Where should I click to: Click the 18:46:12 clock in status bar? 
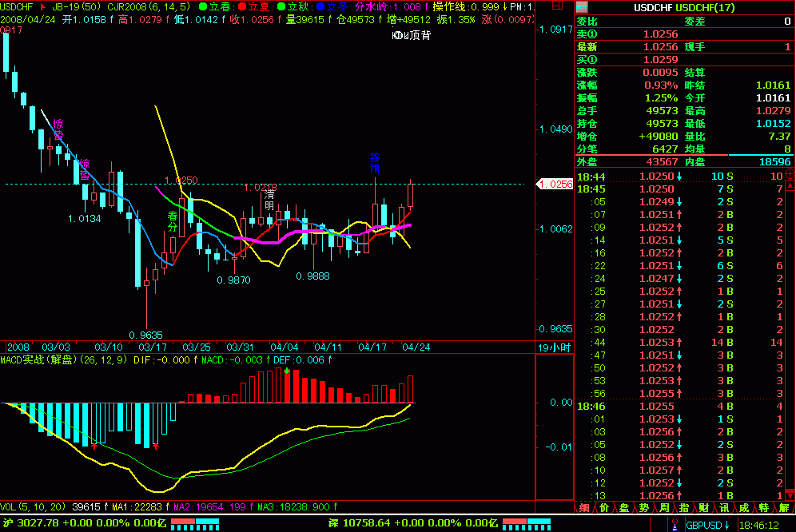[x=759, y=526]
